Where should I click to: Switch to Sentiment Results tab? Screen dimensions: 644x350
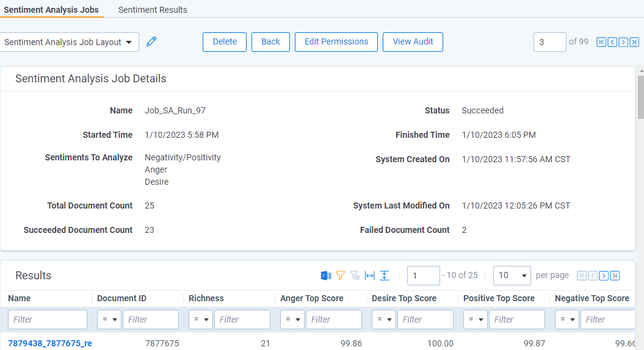(153, 9)
